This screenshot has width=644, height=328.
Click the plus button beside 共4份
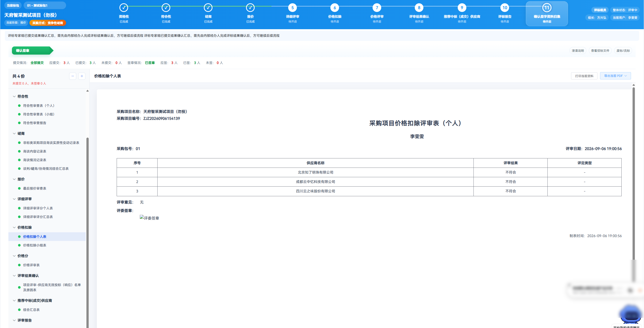(82, 76)
